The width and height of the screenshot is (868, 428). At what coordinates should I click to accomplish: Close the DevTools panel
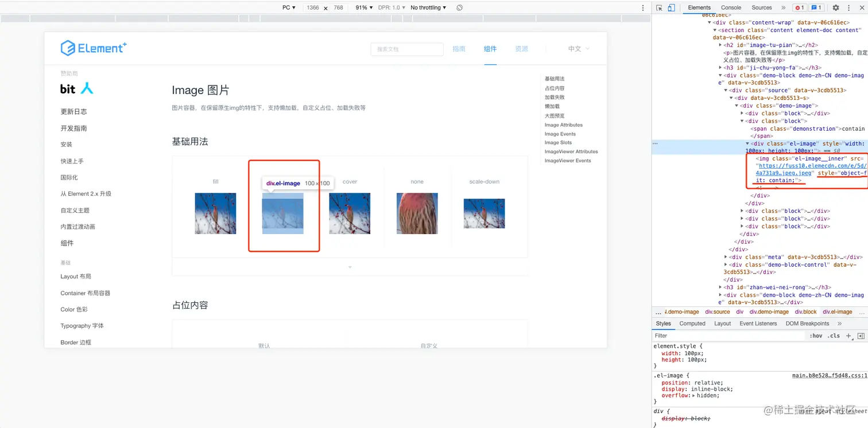(862, 7)
